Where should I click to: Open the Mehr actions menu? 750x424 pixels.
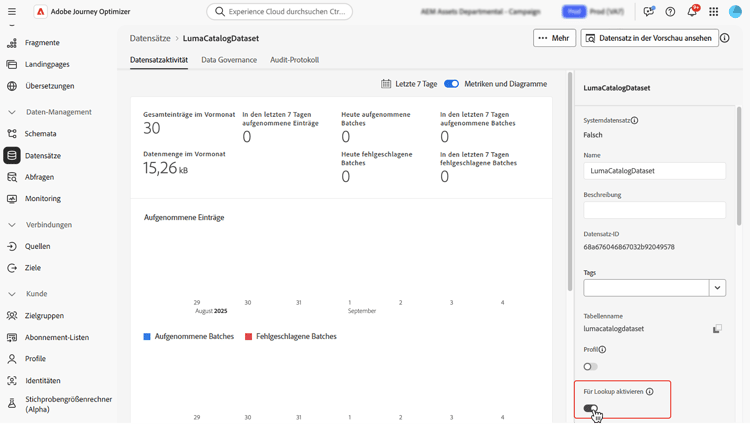pyautogui.click(x=554, y=38)
